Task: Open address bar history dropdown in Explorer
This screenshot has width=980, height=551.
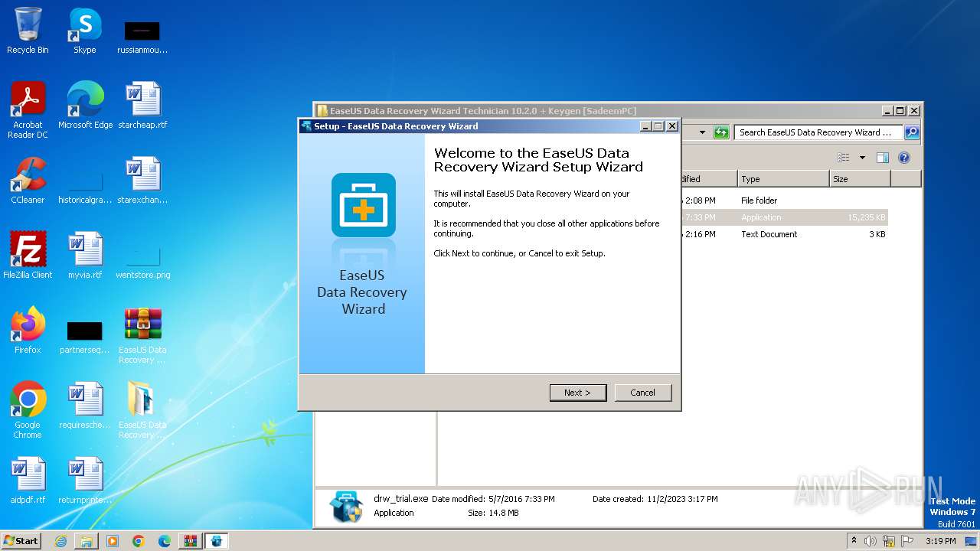Action: coord(702,132)
